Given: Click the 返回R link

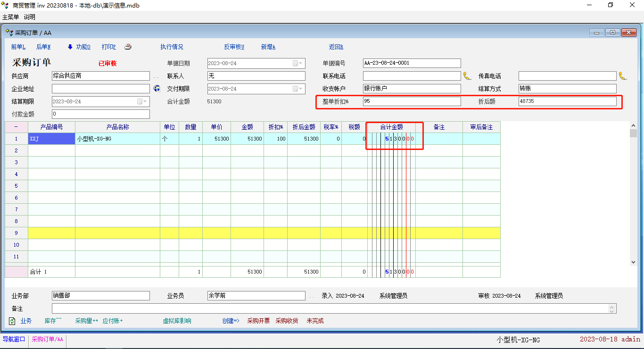Looking at the screenshot, I should pos(336,47).
